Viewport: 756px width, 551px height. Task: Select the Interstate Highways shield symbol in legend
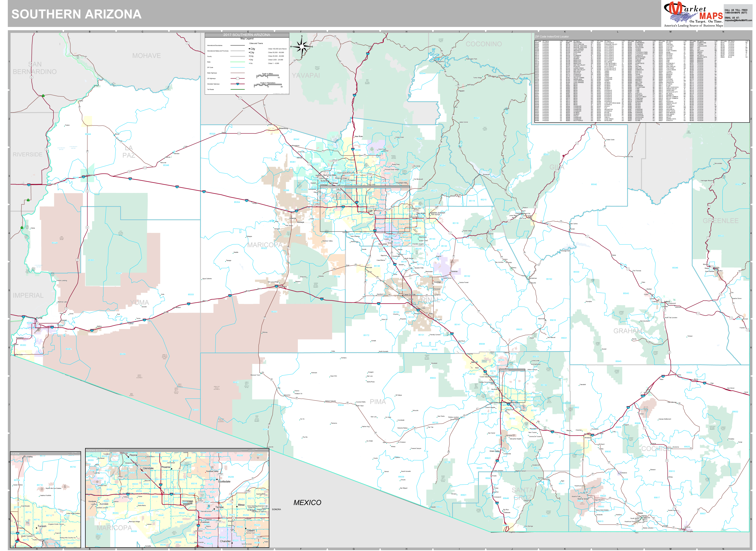pos(238,84)
